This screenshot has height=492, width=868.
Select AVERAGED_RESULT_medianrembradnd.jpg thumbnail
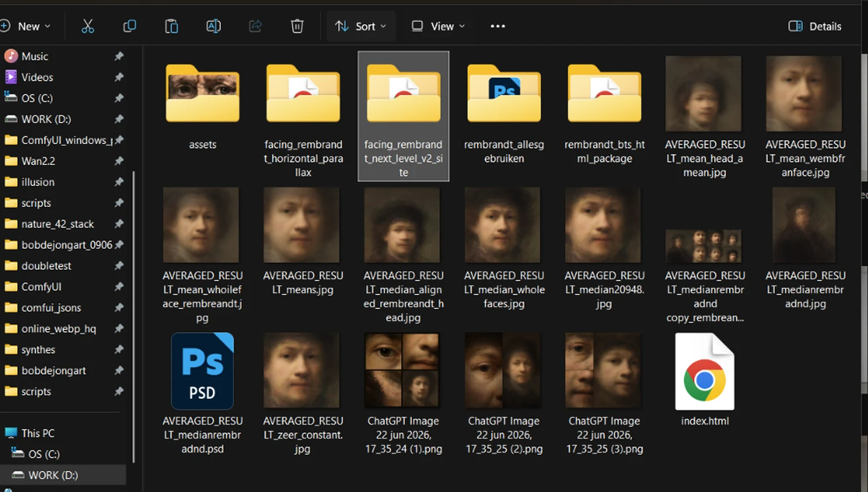tap(804, 225)
